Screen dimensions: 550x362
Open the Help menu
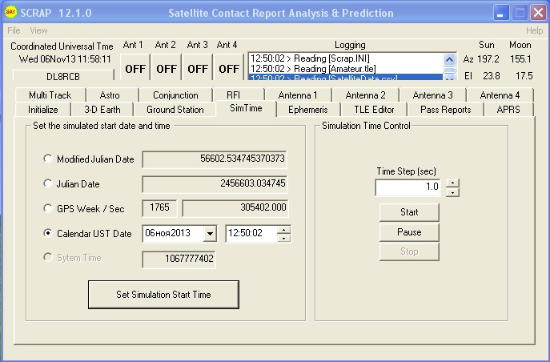534,31
